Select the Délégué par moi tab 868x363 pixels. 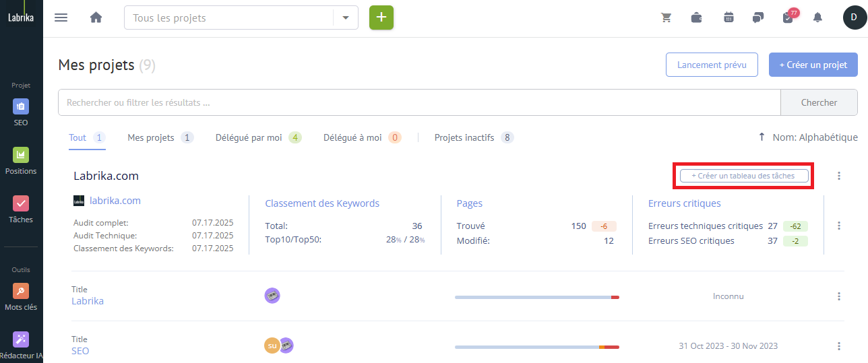pos(258,137)
